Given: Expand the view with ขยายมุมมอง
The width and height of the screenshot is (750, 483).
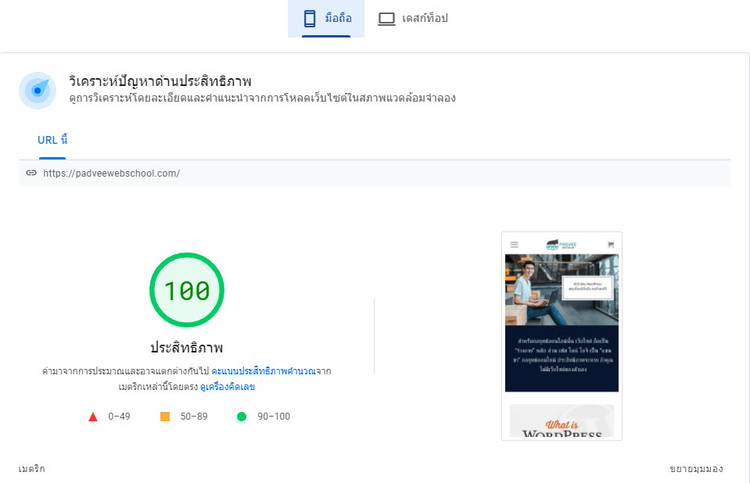Looking at the screenshot, I should pos(696,468).
